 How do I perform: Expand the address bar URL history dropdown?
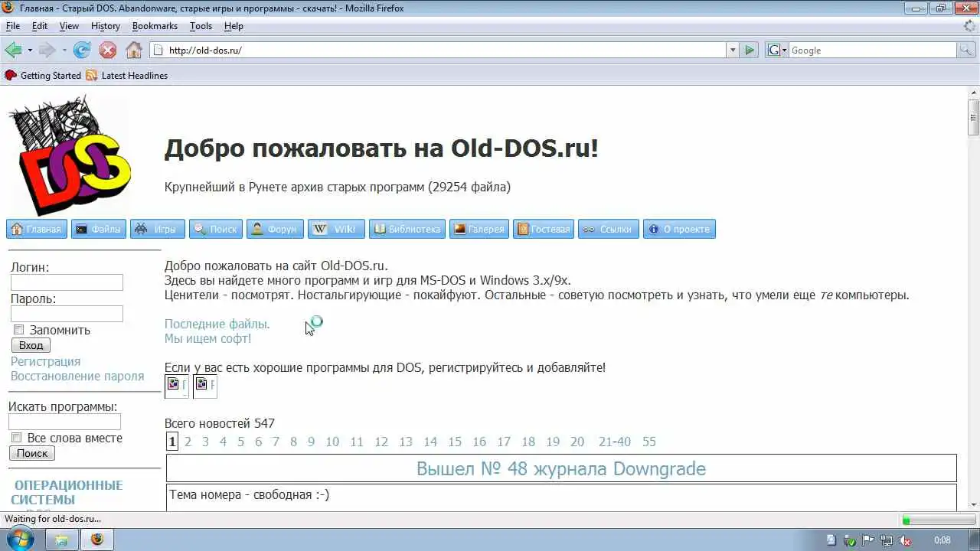(733, 51)
